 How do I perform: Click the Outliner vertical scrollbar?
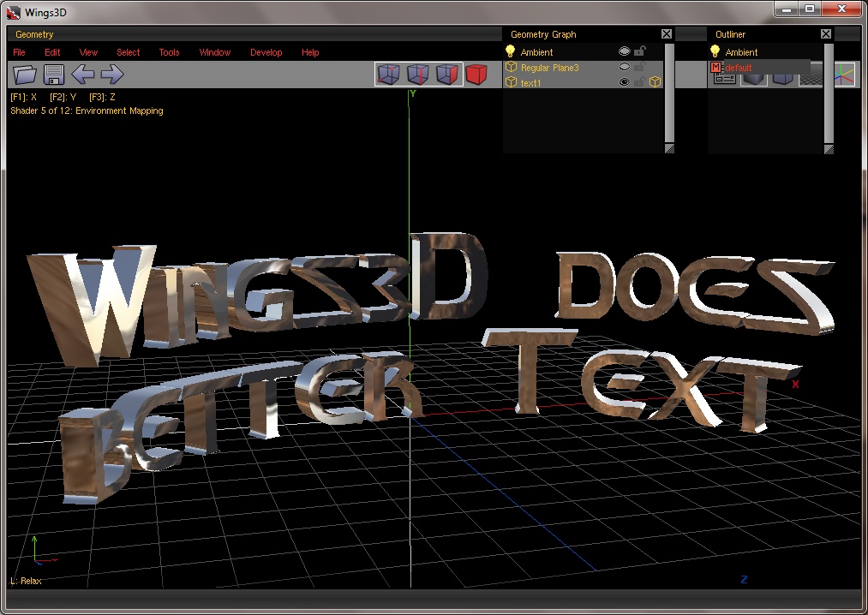pos(829,93)
